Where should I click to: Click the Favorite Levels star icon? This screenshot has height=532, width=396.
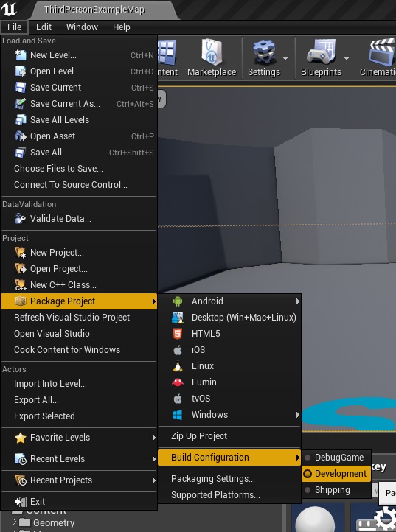click(x=21, y=438)
